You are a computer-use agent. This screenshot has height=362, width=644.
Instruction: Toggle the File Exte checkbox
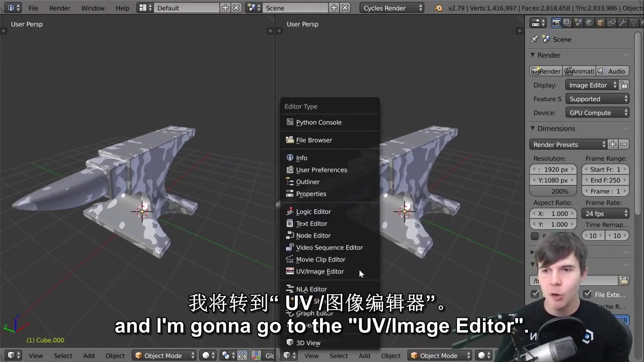coord(587,294)
